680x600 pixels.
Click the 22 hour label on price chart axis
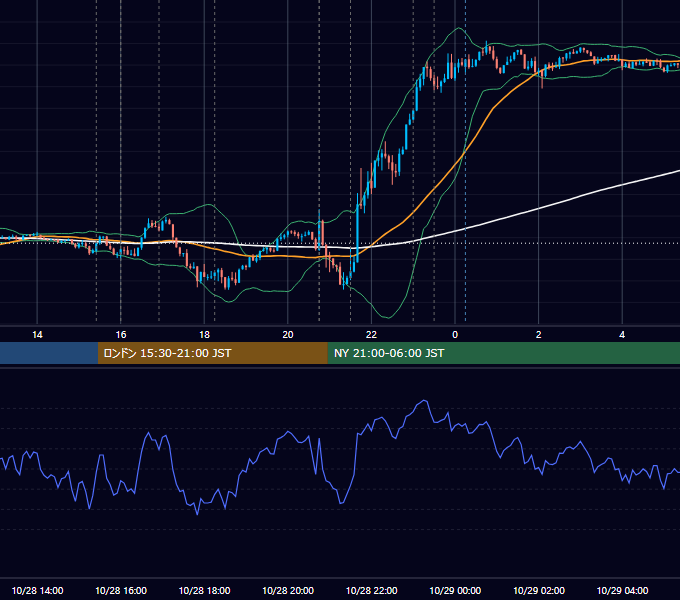point(371,335)
